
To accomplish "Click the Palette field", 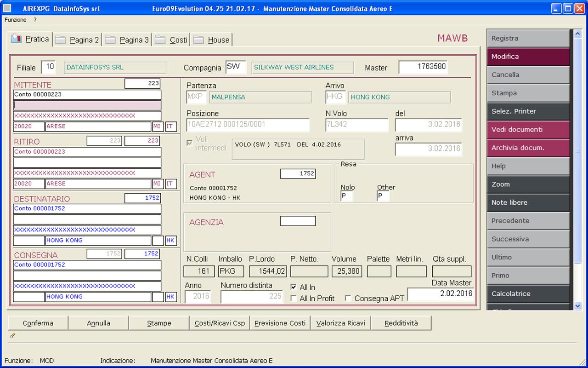I will click(x=379, y=271).
